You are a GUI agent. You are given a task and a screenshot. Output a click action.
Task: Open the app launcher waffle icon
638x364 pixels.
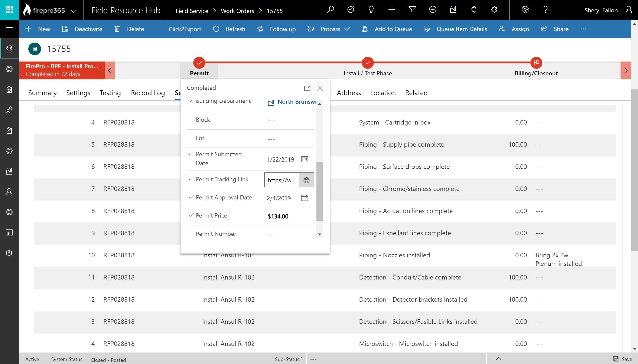9,10
